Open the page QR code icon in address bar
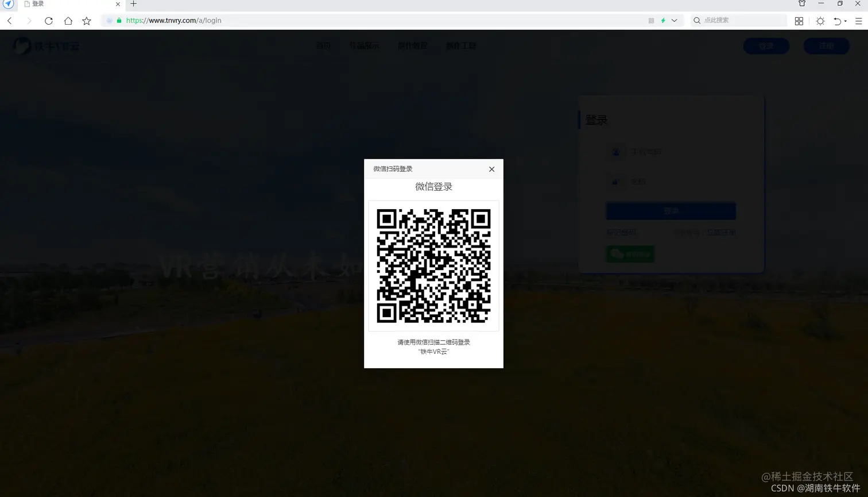This screenshot has width=868, height=497. tap(651, 21)
